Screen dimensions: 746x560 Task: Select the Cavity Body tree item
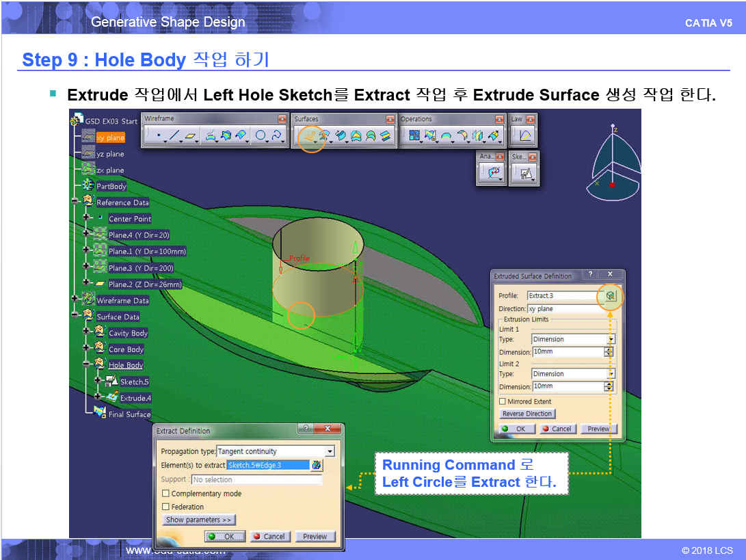128,333
